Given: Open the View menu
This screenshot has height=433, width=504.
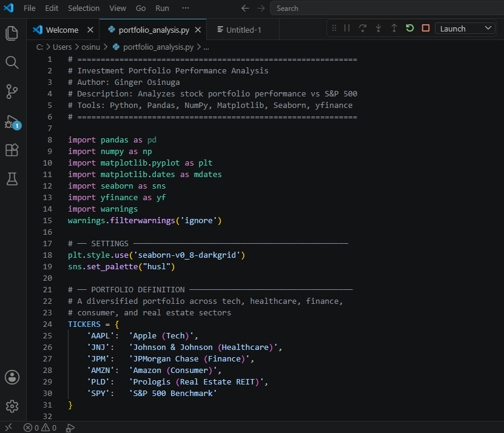Looking at the screenshot, I should (x=118, y=8).
